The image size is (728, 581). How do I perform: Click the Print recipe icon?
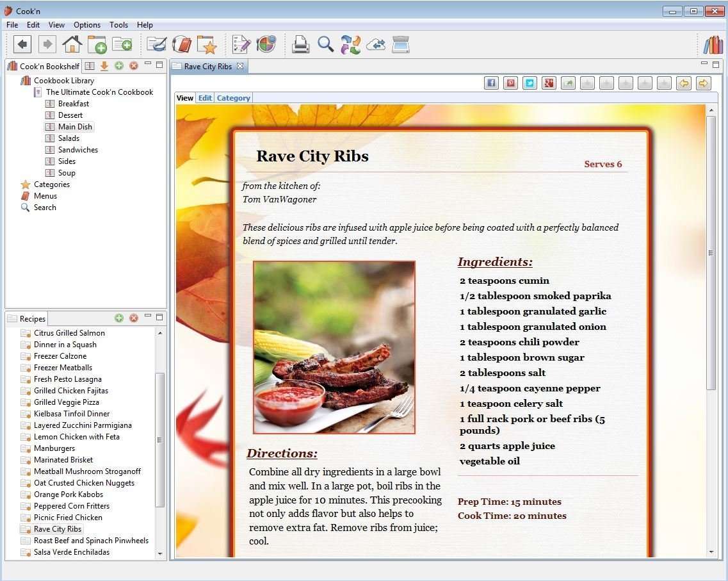(x=300, y=44)
